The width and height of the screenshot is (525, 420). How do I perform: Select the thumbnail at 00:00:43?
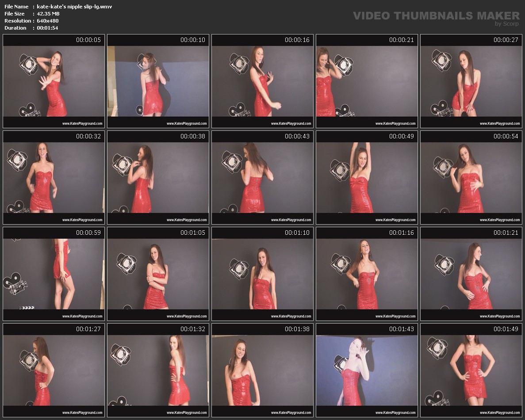pos(263,178)
